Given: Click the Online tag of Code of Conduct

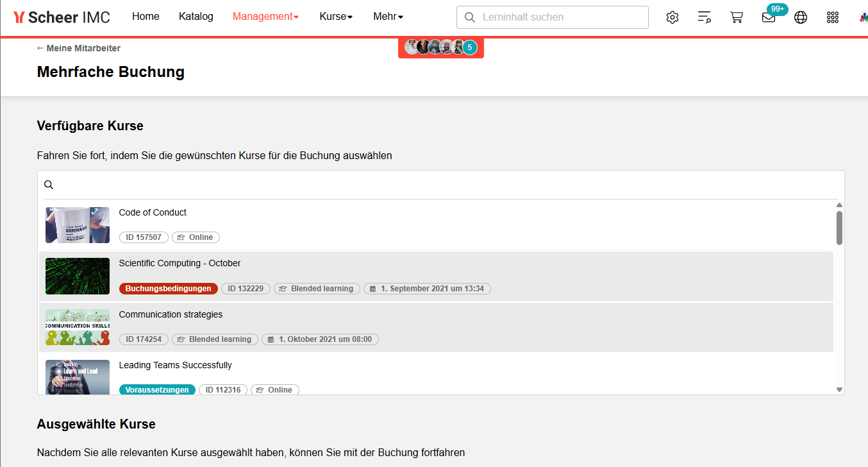Looking at the screenshot, I should pyautogui.click(x=196, y=237).
